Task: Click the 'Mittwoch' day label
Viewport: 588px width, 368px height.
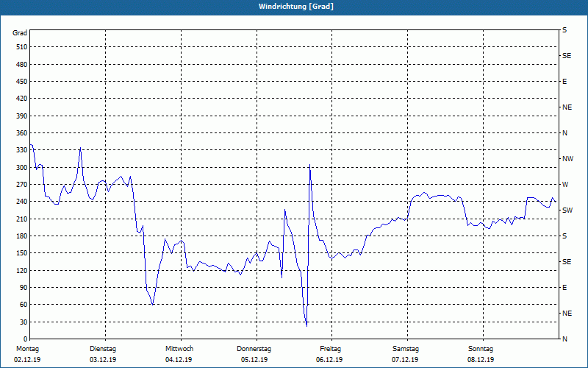Action: pyautogui.click(x=179, y=349)
